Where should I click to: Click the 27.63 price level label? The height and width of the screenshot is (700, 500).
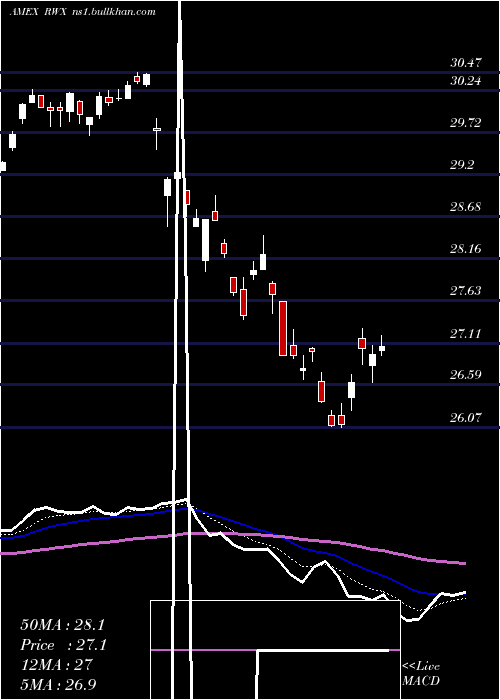pyautogui.click(x=466, y=291)
